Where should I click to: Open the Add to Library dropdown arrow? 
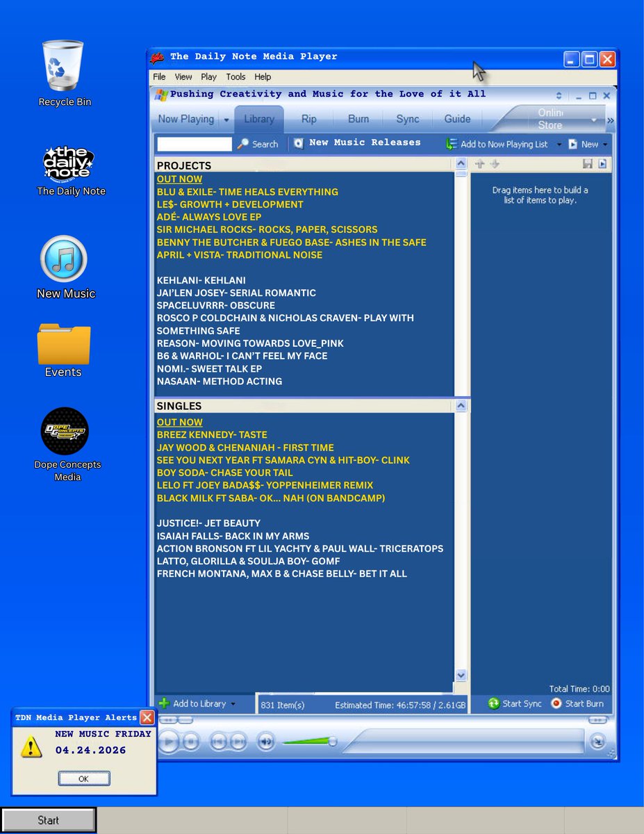pyautogui.click(x=233, y=704)
